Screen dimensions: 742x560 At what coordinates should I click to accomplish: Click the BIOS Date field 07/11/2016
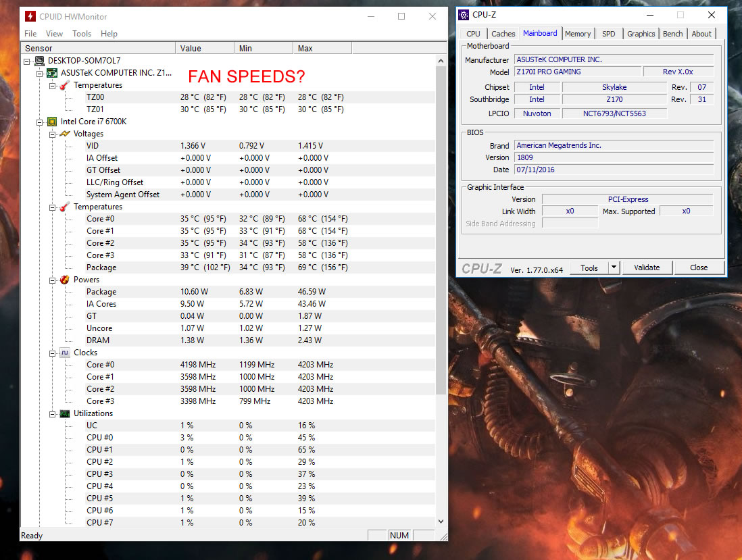614,170
